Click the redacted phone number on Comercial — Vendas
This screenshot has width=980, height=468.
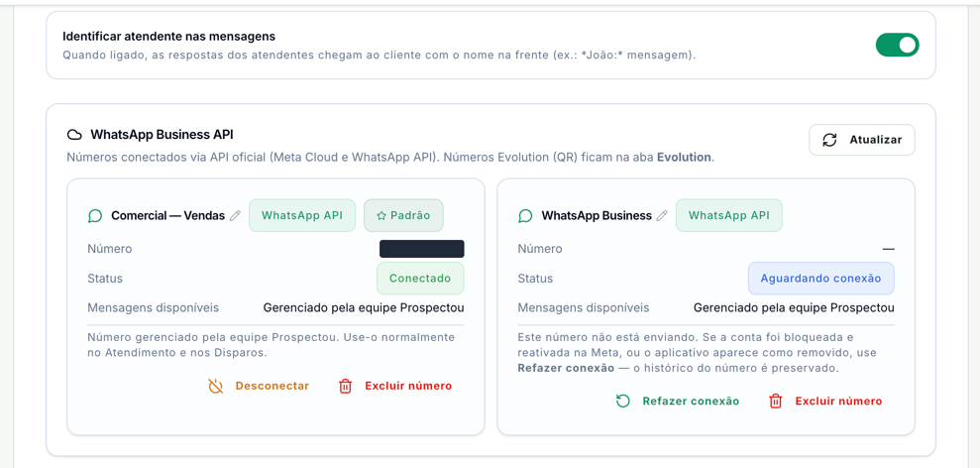(422, 249)
